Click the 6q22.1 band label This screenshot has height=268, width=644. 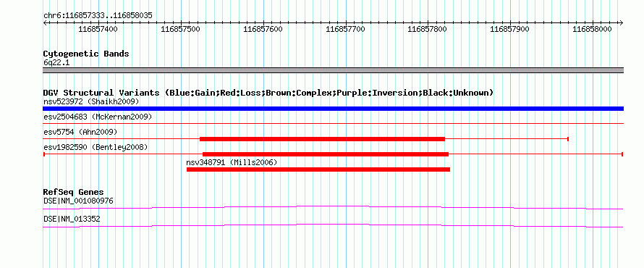click(x=56, y=62)
